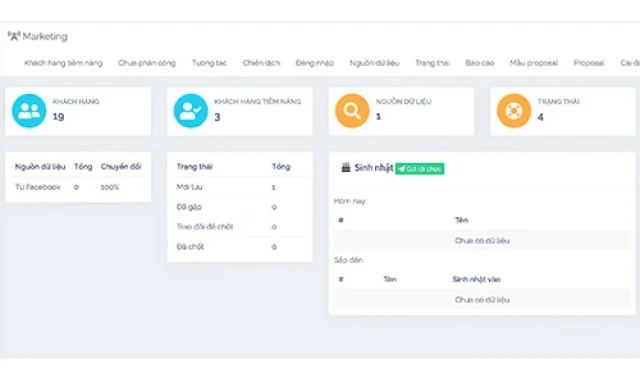
Task: Open the Báo cáo tab
Action: 480,63
